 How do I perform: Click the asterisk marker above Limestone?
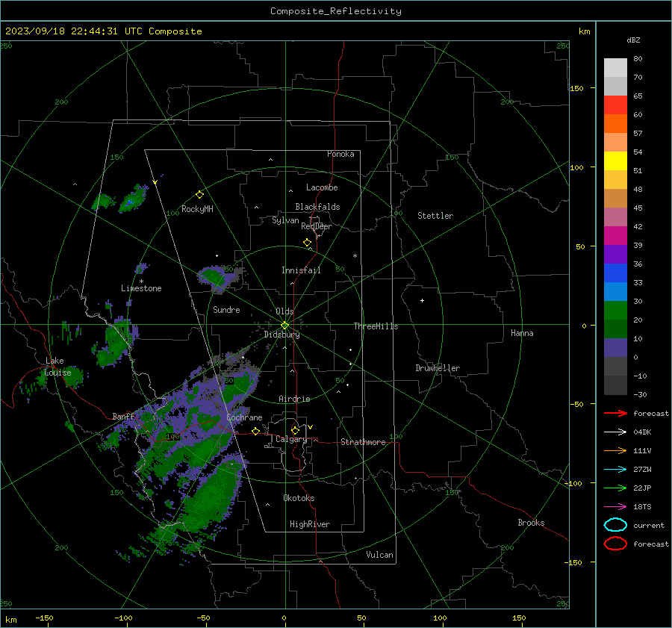141,282
